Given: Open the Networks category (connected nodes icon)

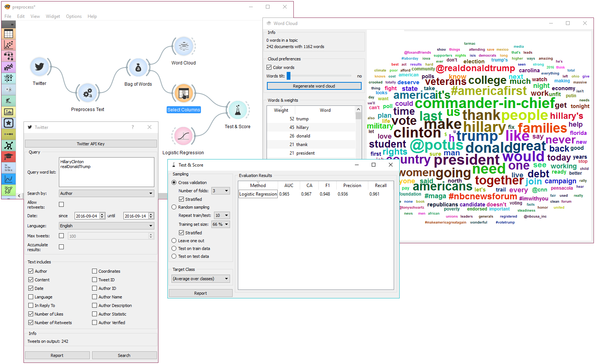Looking at the screenshot, I should tap(9, 145).
